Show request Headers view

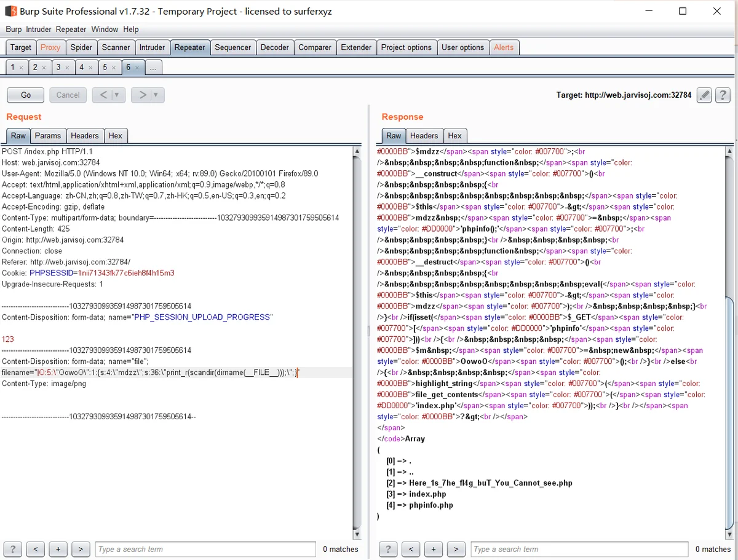[x=84, y=136]
